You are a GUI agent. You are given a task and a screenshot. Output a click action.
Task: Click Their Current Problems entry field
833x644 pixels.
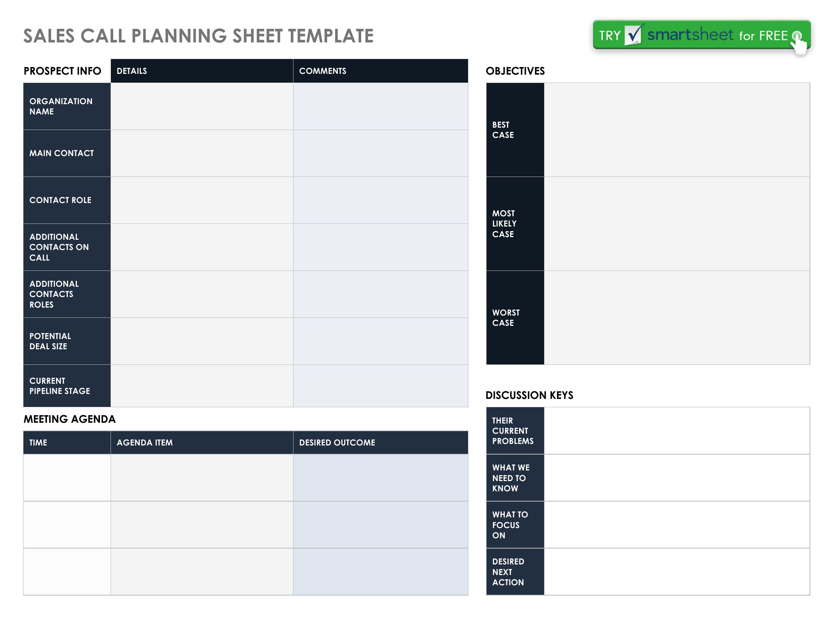(x=677, y=431)
